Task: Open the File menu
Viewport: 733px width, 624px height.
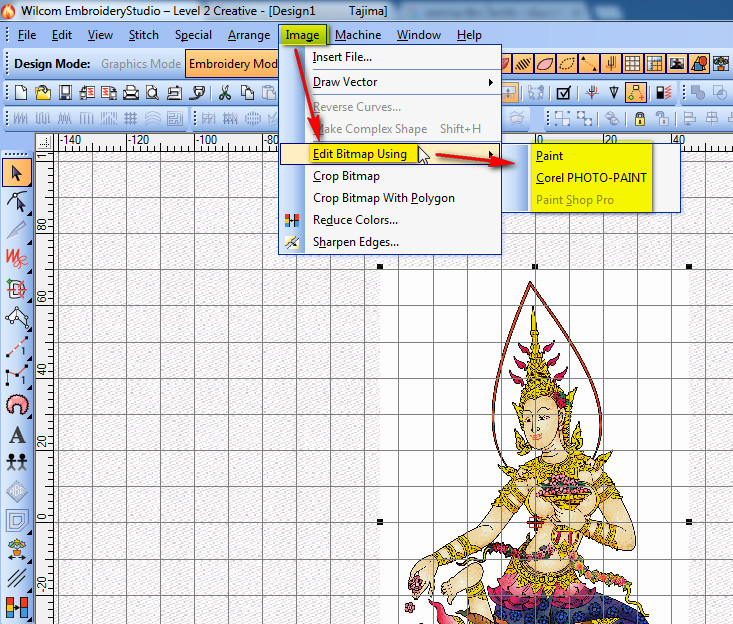Action: click(x=27, y=35)
